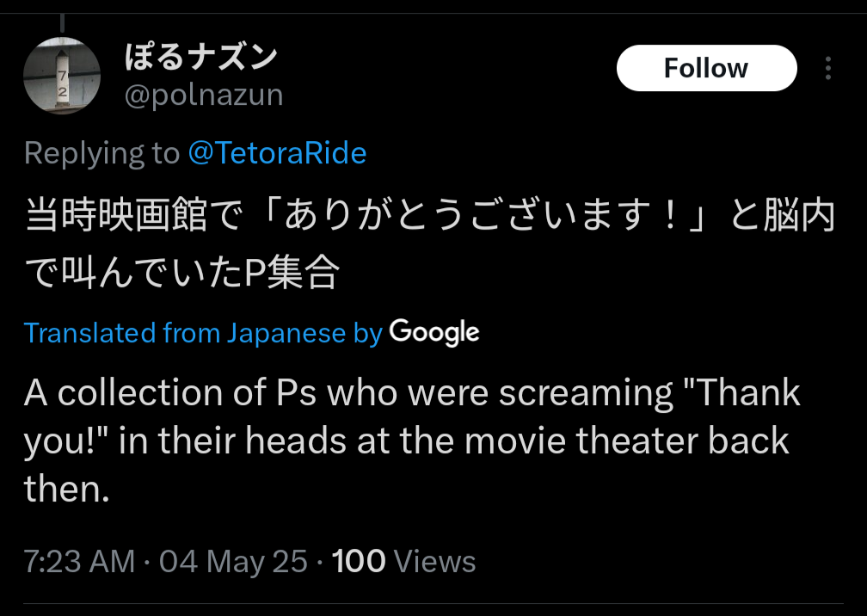Open the three-dot more options menu

click(827, 68)
